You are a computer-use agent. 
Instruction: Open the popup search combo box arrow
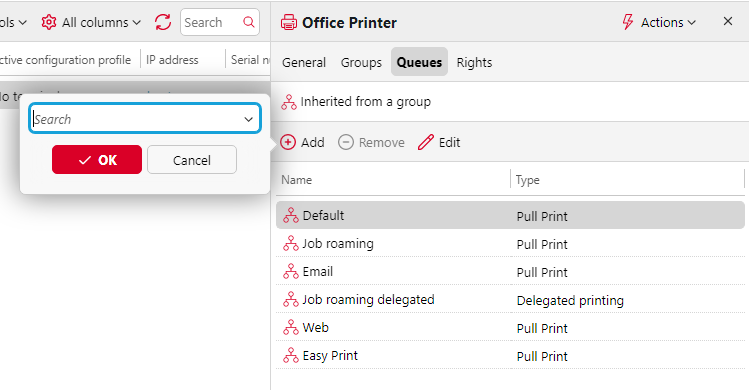[x=248, y=119]
